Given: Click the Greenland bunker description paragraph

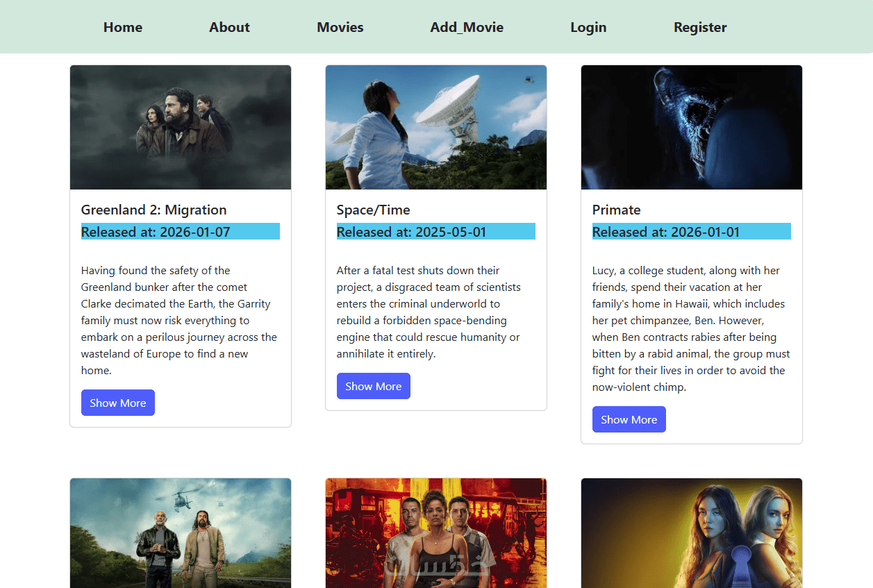Looking at the screenshot, I should coord(181,320).
